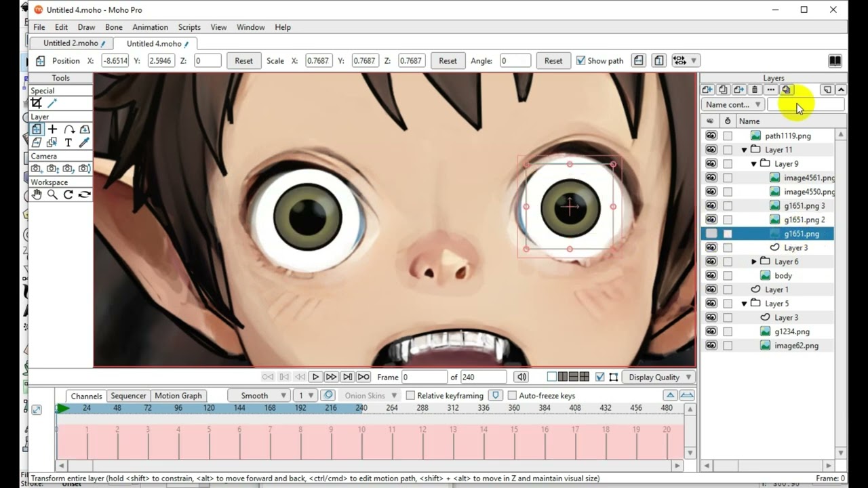Viewport: 868px width, 488px height.
Task: Select the Rotate Workspace tool
Action: tap(68, 195)
